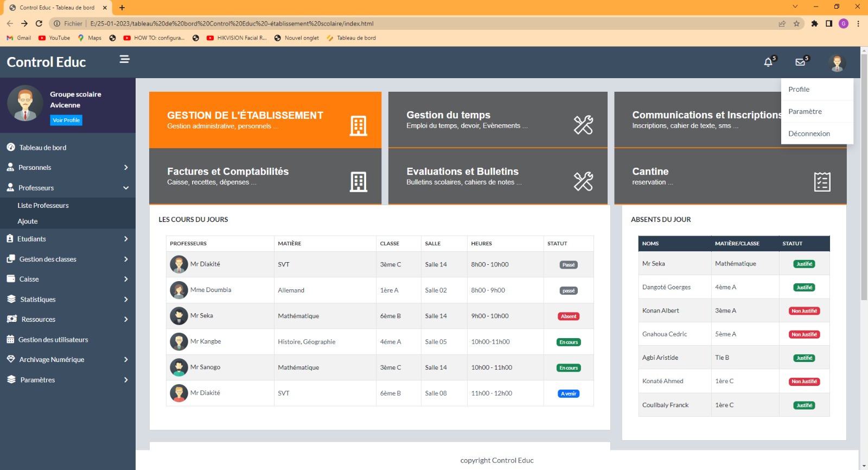Click the Justifié badge for Agbi Aristide
The height and width of the screenshot is (470, 868).
click(x=804, y=358)
